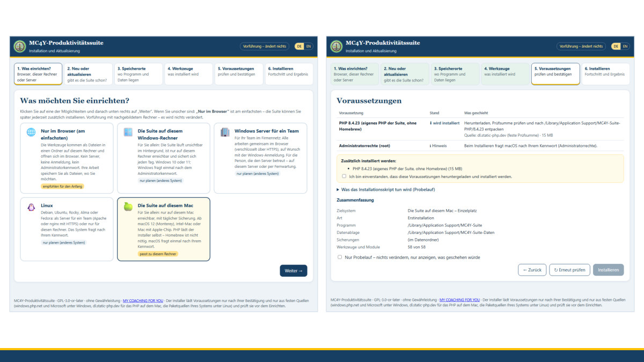Viewport: 644px width, 362px height.
Task: Go to step '3. Speicherorte' in right window
Action: [455, 74]
